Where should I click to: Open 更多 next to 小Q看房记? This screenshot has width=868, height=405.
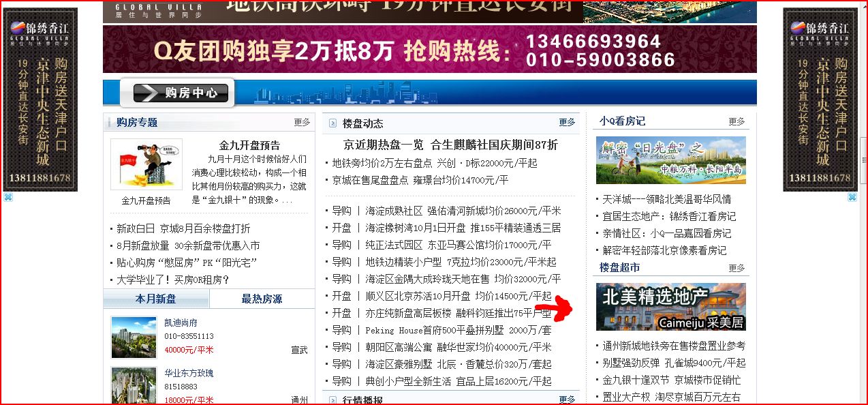coord(737,121)
